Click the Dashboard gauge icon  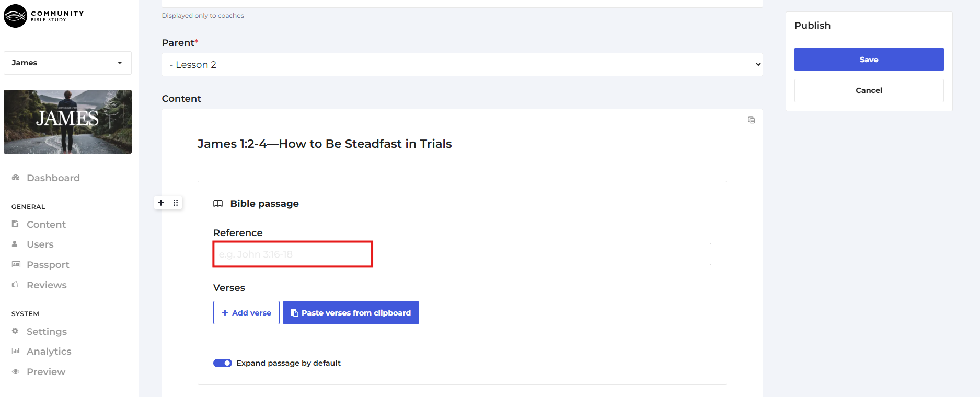click(16, 178)
